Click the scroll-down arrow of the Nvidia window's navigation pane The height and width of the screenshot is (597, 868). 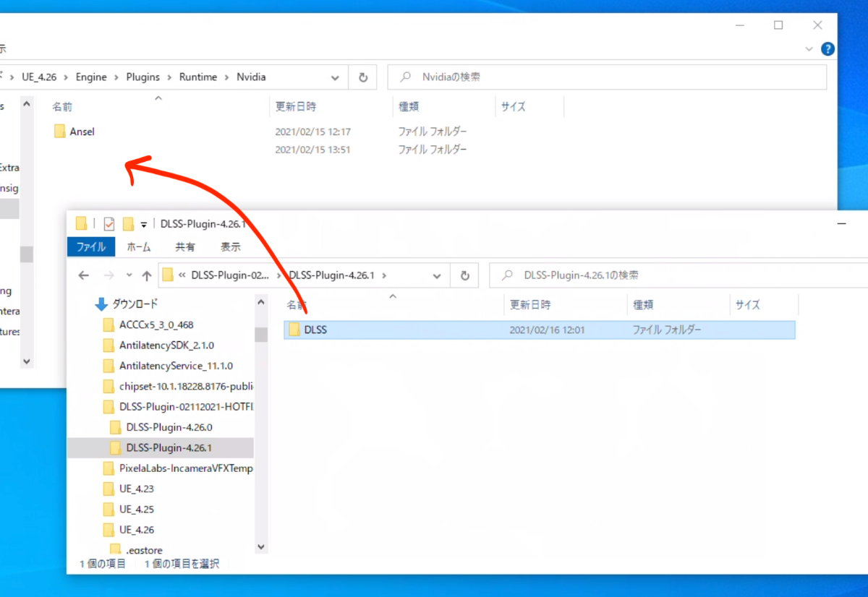click(x=27, y=361)
